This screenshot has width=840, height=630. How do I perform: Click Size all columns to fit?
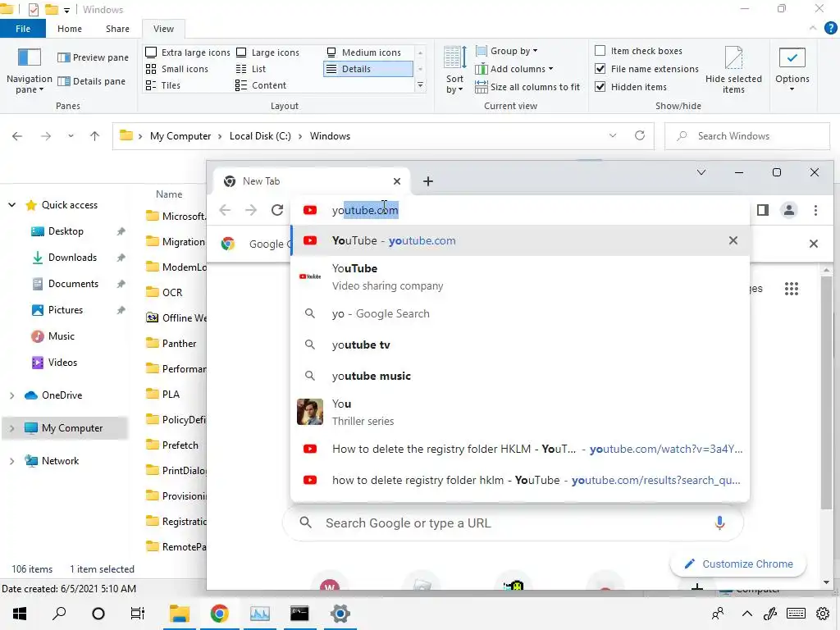527,87
